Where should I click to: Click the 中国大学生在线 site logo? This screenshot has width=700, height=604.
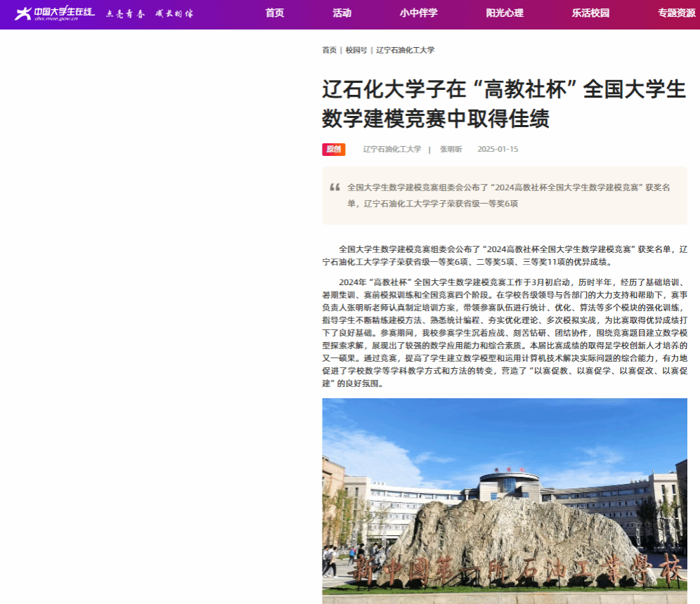(54, 13)
